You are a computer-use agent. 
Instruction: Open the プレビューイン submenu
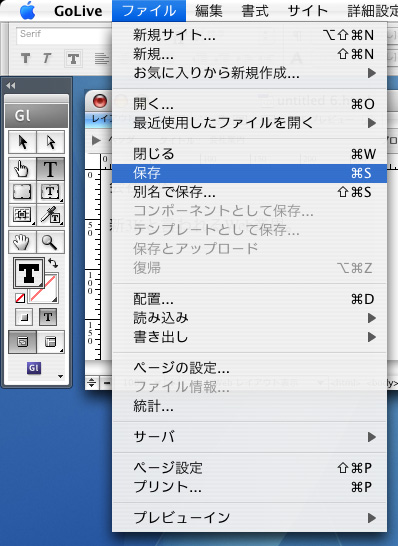249,517
